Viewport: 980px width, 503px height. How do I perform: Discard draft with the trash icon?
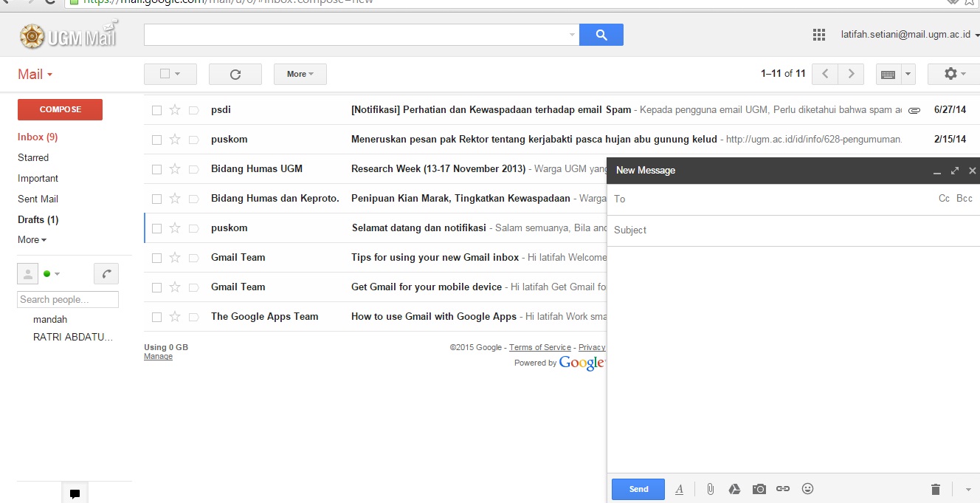[x=936, y=489]
